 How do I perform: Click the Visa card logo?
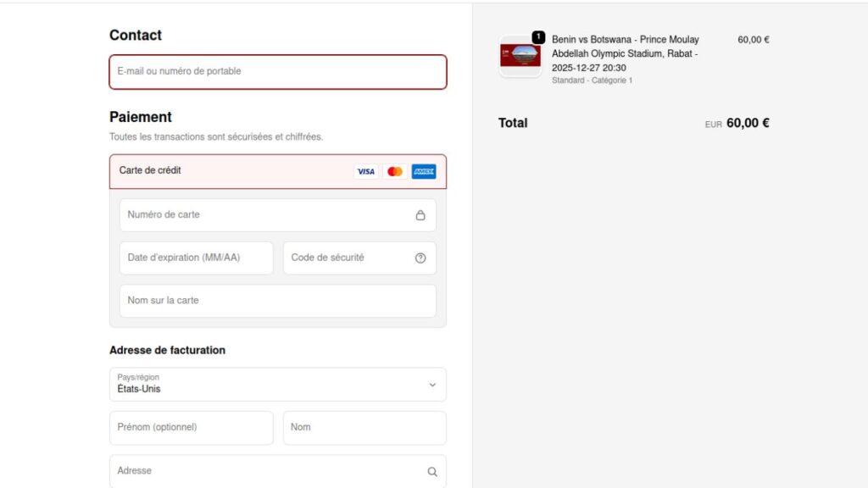point(365,171)
